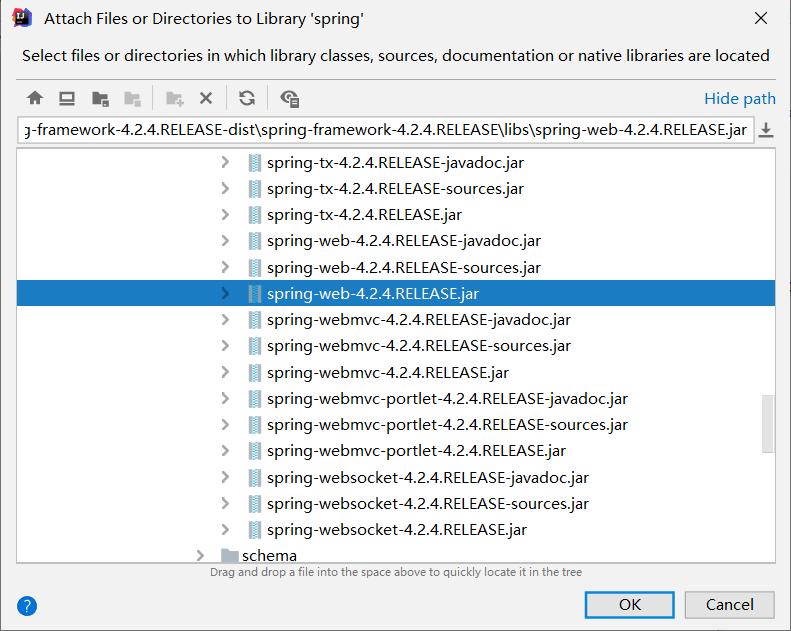Select spring-web-4.2.4.RELEASE-sources.jar
Viewport: 791px width, 631px height.
click(404, 267)
